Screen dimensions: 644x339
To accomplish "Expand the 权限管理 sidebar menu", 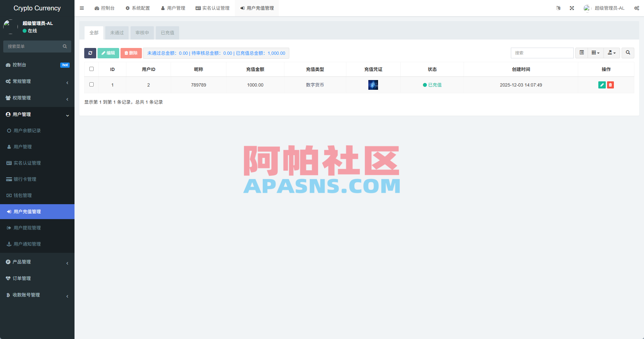I will (37, 98).
